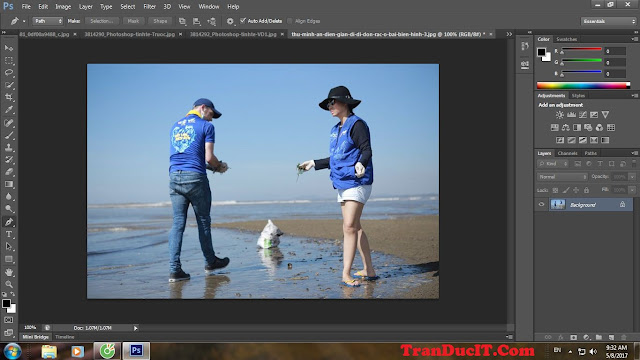Open path alignment options
The height and width of the screenshot is (360, 640).
tap(197, 21)
